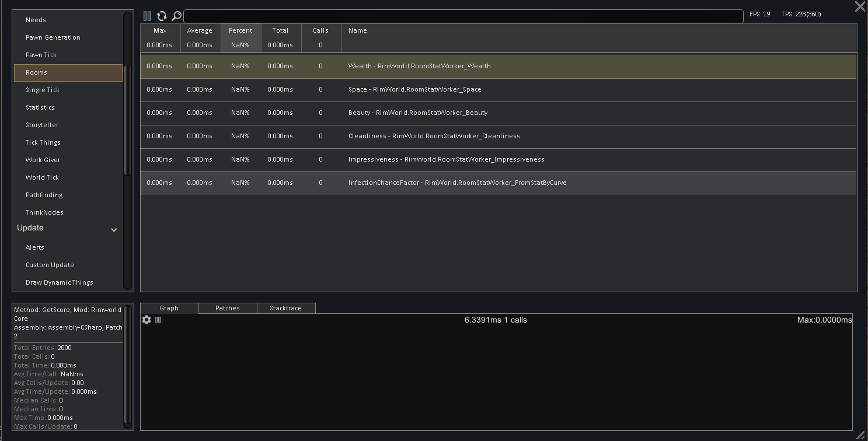Select the Single Tick category
The height and width of the screenshot is (441, 868).
click(68, 90)
